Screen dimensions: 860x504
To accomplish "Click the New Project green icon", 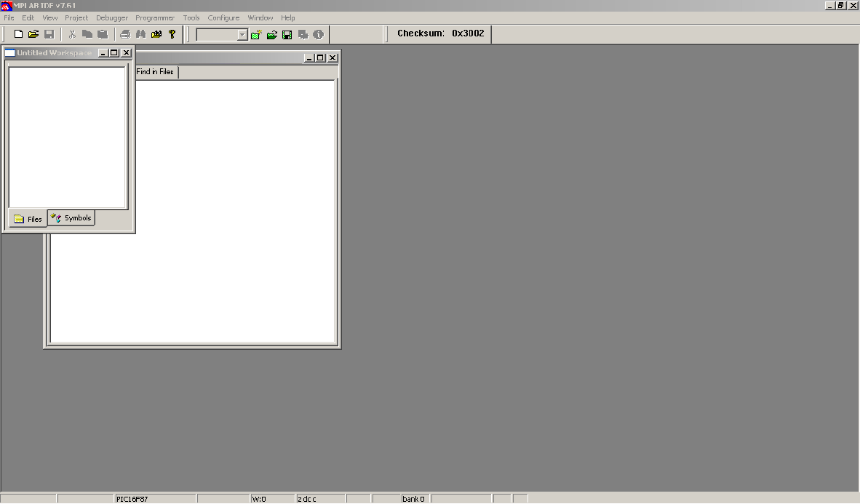I will pos(256,34).
